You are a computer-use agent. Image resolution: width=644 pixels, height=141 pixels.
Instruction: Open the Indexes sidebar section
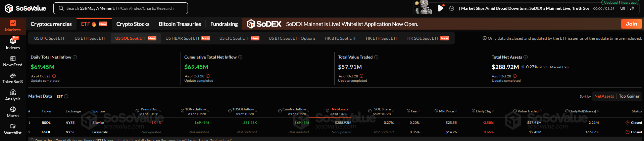(x=13, y=43)
